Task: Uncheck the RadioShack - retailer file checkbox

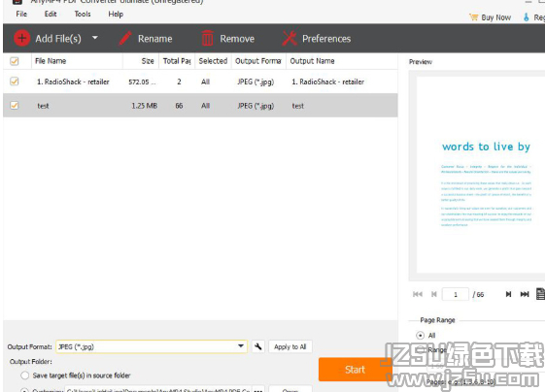Action: click(15, 82)
